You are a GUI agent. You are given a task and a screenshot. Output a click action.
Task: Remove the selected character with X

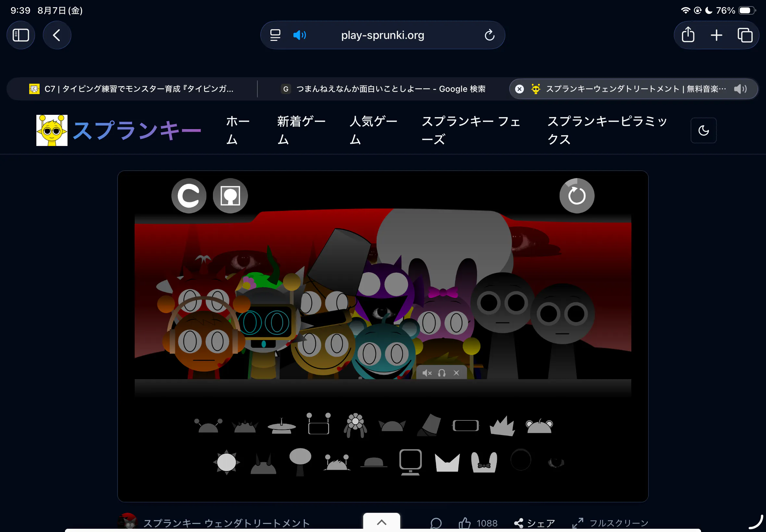pos(456,373)
